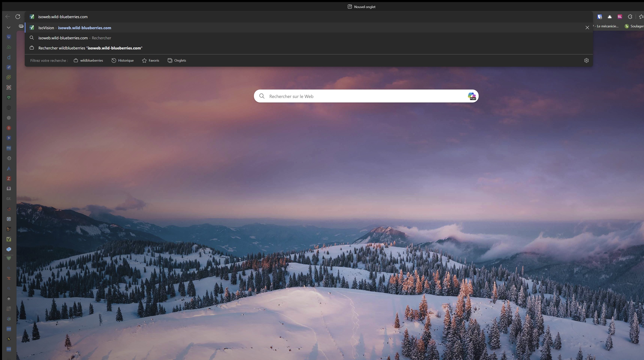
Task: Select Rechercher wildblueberries suggestion row
Action: click(x=309, y=48)
